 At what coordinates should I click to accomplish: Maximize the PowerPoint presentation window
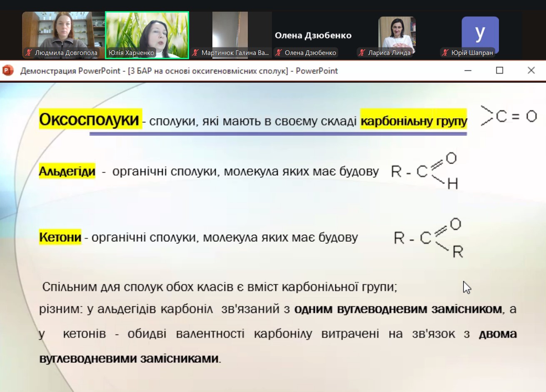point(500,71)
